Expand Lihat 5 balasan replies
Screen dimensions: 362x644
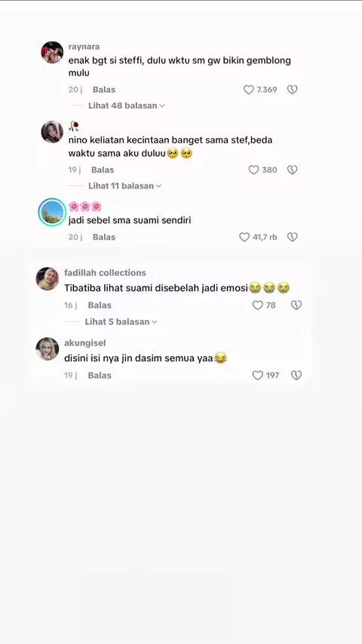coord(121,321)
